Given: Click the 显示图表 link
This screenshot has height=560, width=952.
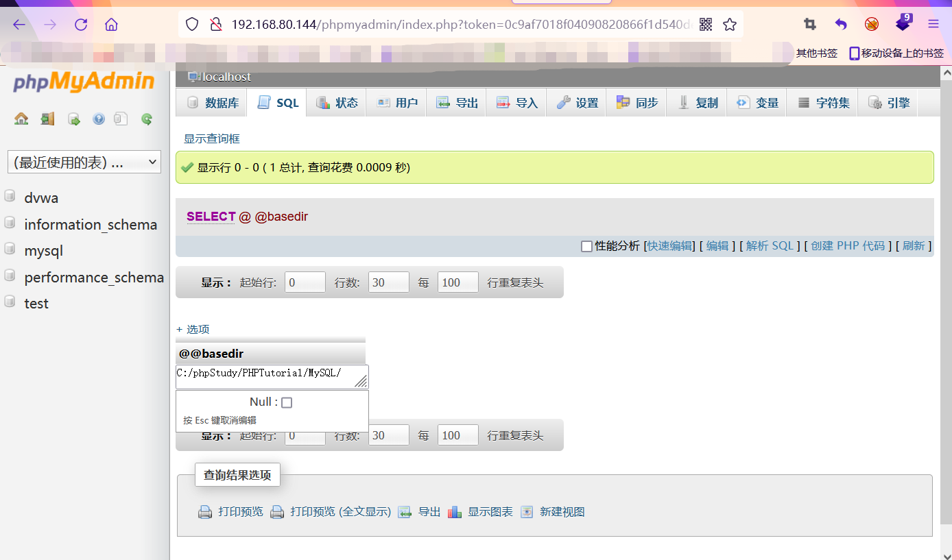Looking at the screenshot, I should [x=490, y=512].
